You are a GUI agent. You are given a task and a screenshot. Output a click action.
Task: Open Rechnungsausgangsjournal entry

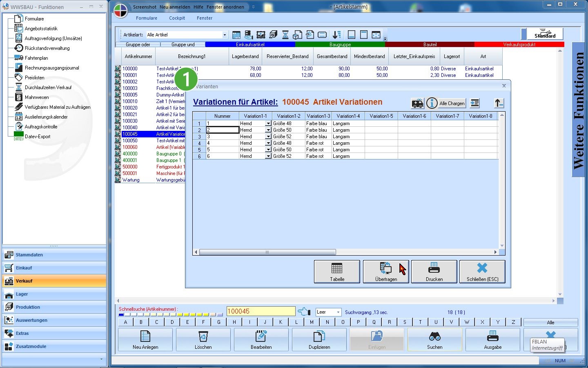coord(52,68)
